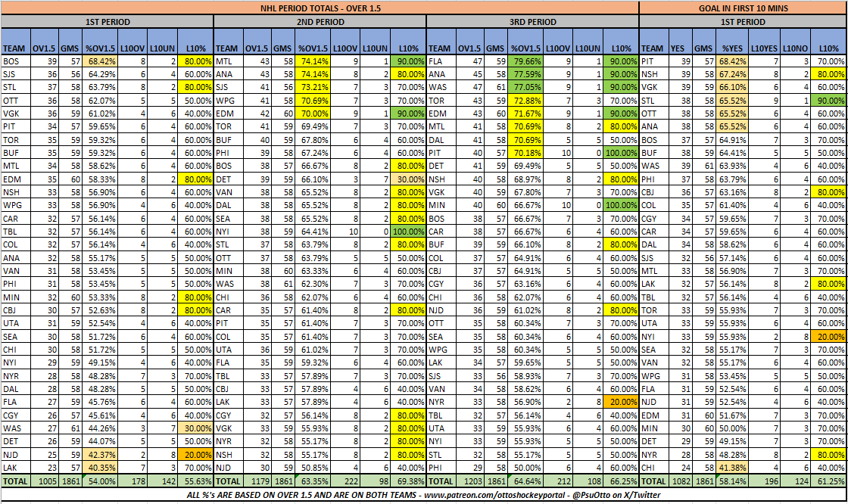Click WAS's 30.00% in 1st Period table
This screenshot has width=848, height=504.
point(196,428)
